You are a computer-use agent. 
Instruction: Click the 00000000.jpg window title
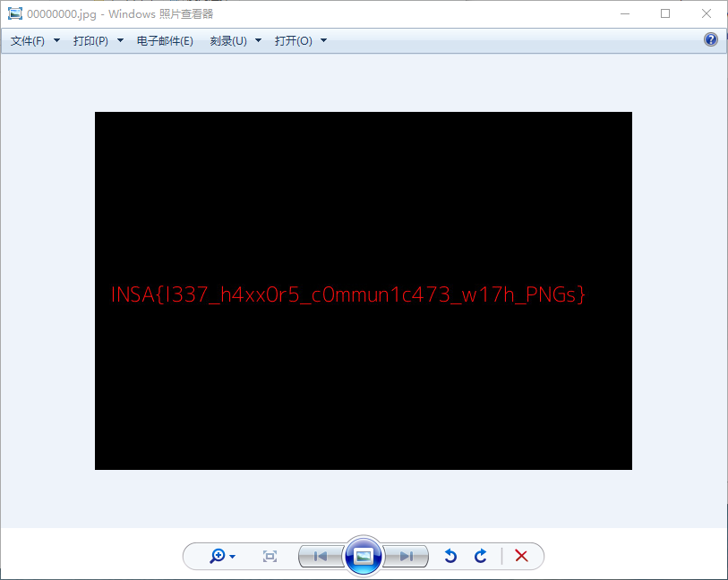click(120, 14)
